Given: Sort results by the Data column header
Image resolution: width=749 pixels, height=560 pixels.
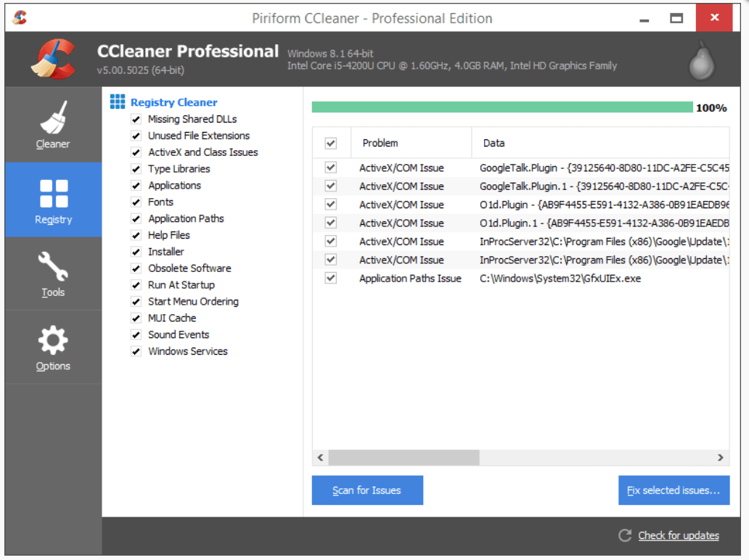Looking at the screenshot, I should point(600,143).
